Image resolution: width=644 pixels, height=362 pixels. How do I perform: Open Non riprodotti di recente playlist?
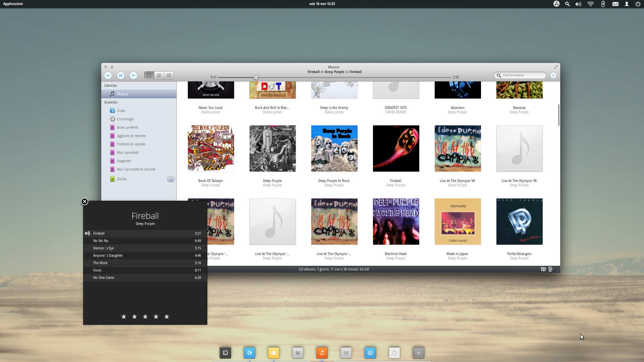(139, 169)
